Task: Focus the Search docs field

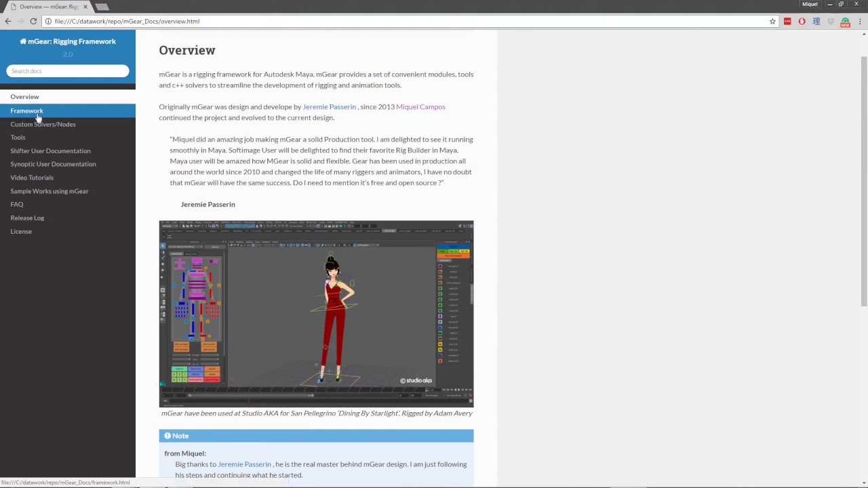Action: click(68, 70)
